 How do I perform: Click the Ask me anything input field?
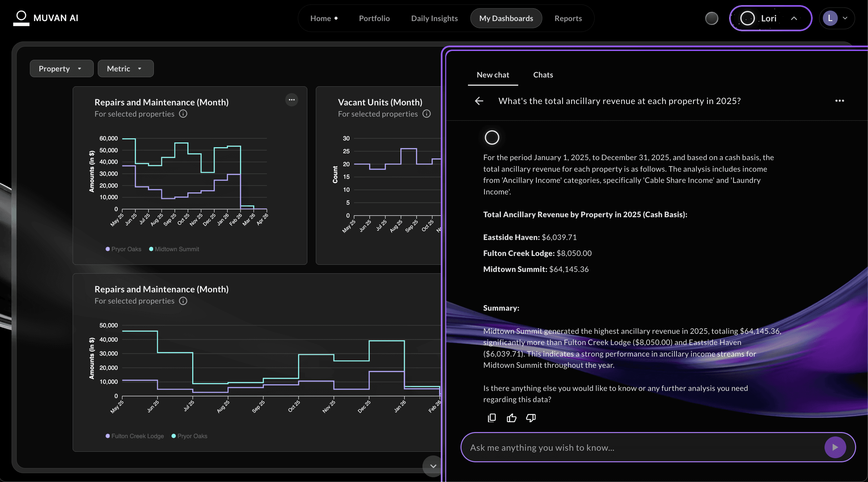pos(642,448)
